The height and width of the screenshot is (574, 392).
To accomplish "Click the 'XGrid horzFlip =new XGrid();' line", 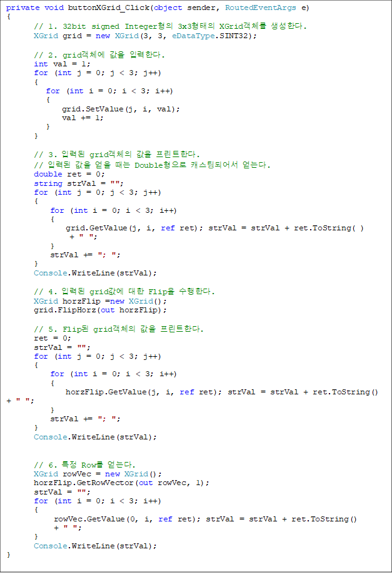I will click(100, 301).
